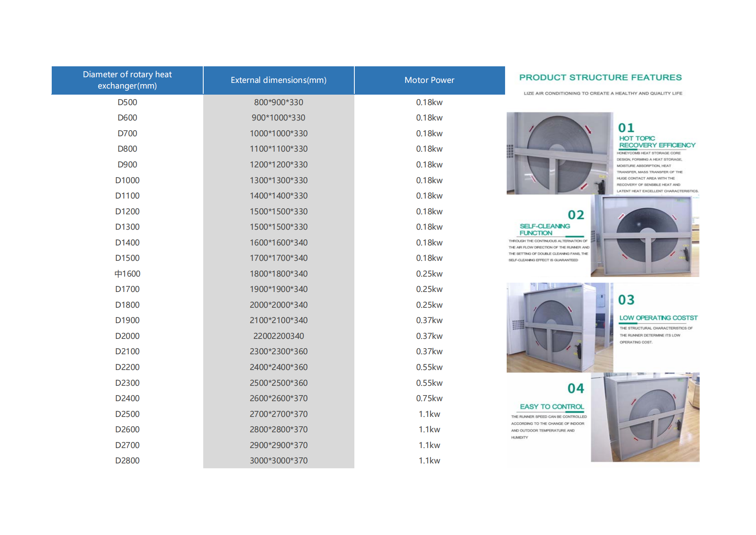This screenshot has height=535, width=756.
Task: Select the 中1600 table cell
Action: [127, 274]
